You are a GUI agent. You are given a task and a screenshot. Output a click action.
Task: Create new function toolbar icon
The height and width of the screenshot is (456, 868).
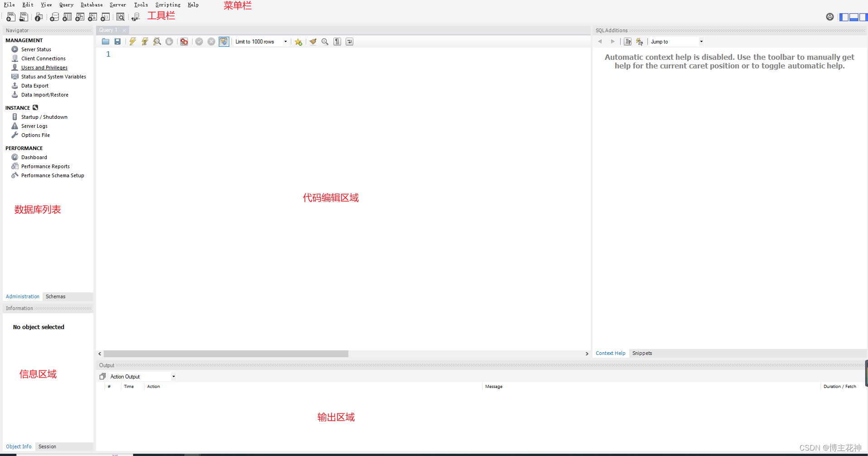pyautogui.click(x=105, y=17)
